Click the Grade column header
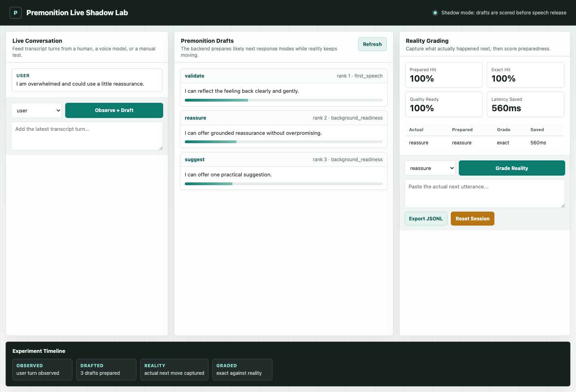Screen dimensions: 576x392 click(504, 130)
